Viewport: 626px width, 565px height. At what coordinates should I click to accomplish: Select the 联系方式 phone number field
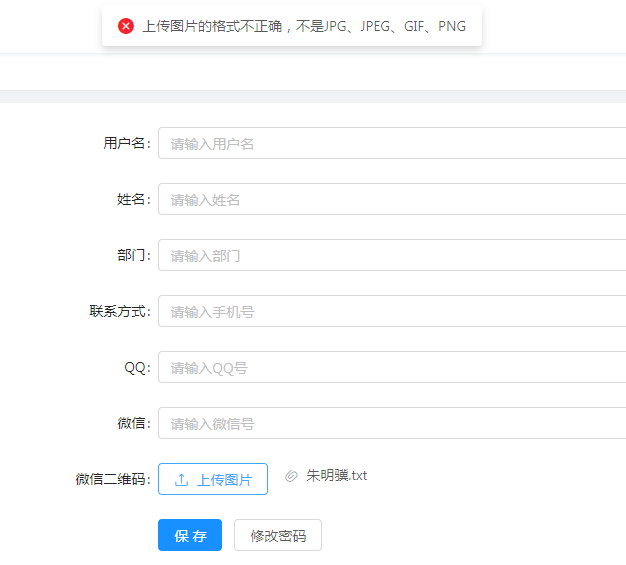tap(392, 311)
